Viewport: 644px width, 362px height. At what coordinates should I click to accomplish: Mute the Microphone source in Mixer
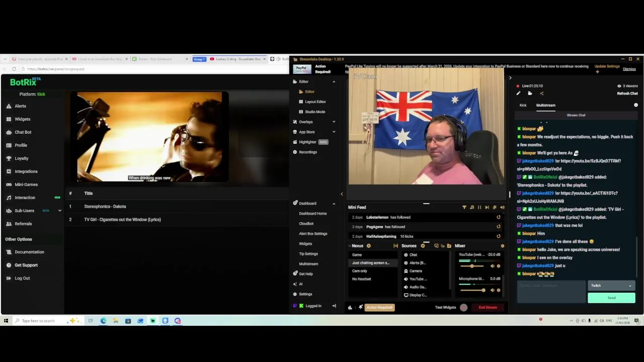(493, 290)
